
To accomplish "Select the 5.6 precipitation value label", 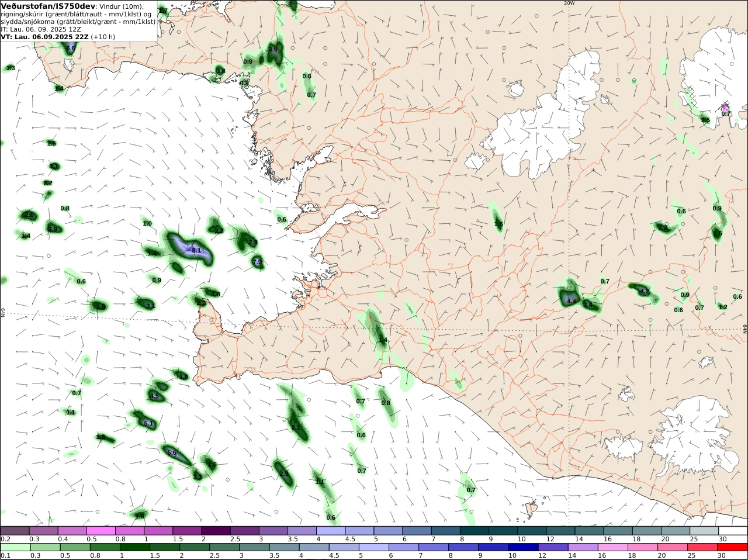I will click(172, 452).
